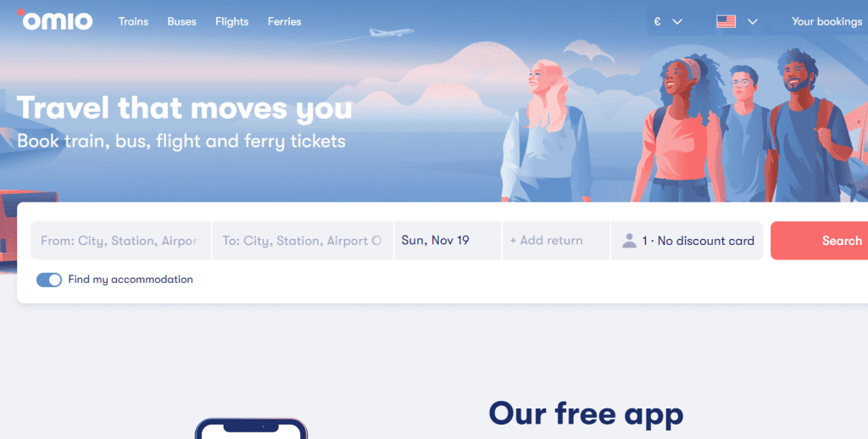Click the passenger person icon
868x439 pixels.
pos(629,240)
